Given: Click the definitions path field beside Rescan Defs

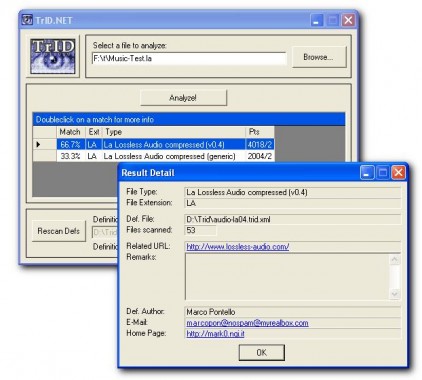Looking at the screenshot, I should pyautogui.click(x=105, y=232).
